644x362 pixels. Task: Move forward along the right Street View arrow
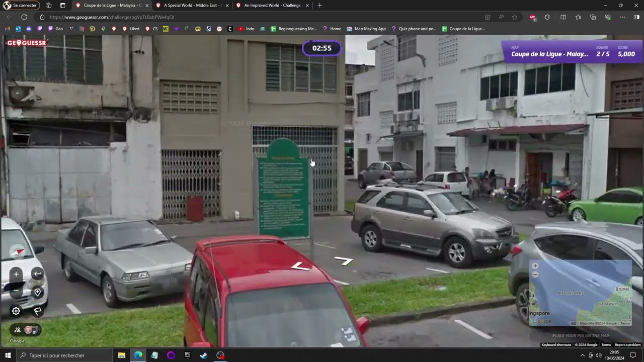[344, 260]
